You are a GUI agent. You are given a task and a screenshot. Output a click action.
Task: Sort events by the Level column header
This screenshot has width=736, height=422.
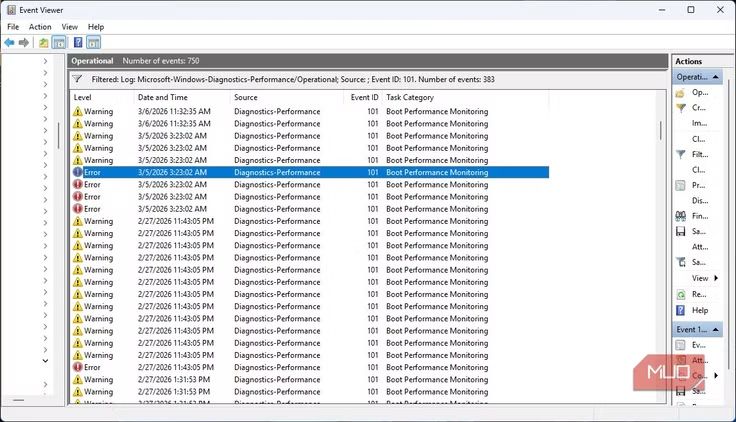83,97
